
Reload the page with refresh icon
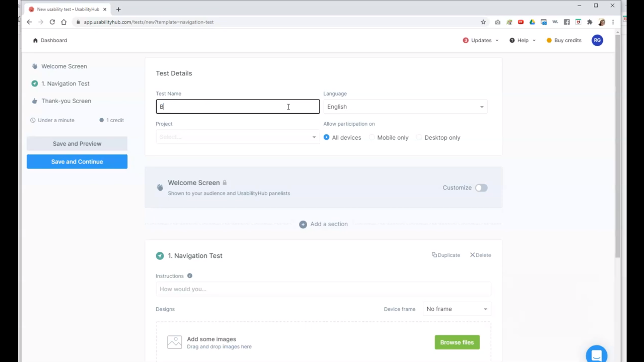[52, 22]
